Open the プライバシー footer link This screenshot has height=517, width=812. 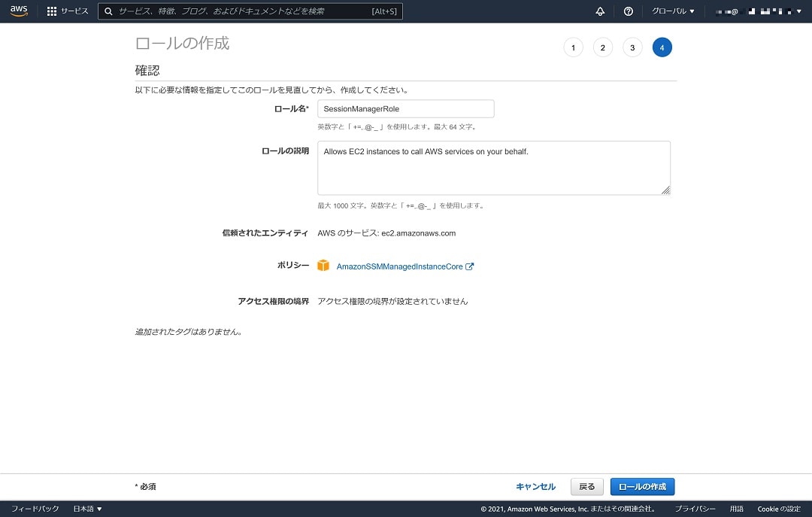click(x=695, y=509)
